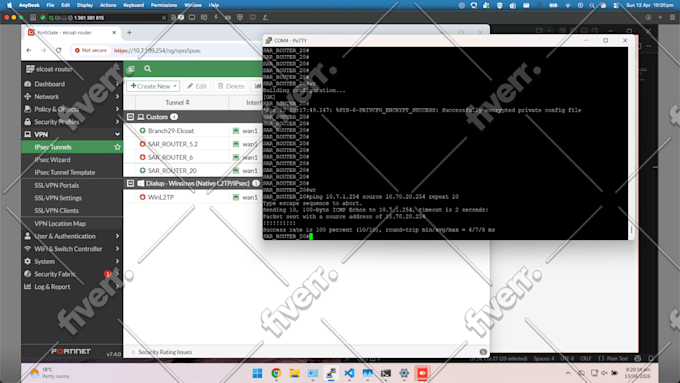Expand the Network section chevron
This screenshot has width=680, height=383.
[x=118, y=96]
